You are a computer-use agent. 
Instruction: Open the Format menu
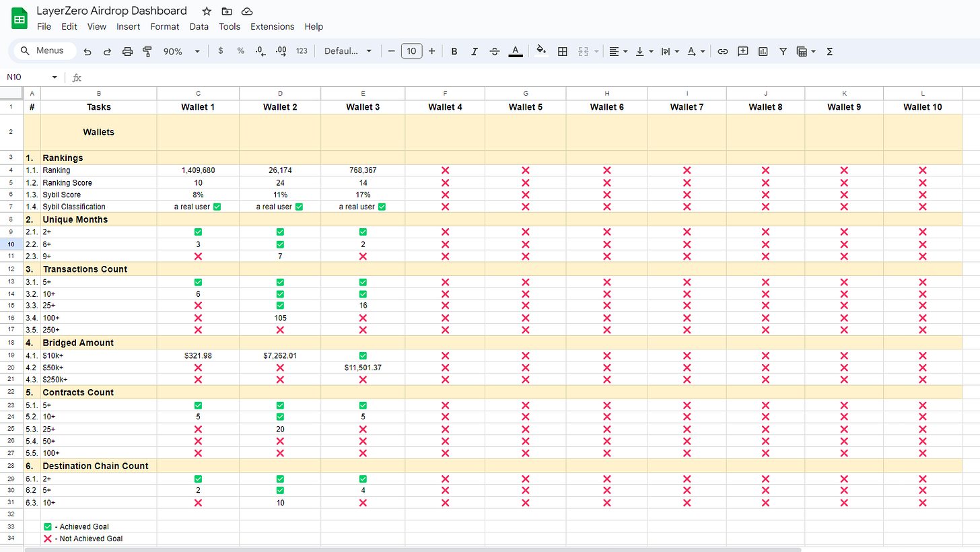coord(165,27)
